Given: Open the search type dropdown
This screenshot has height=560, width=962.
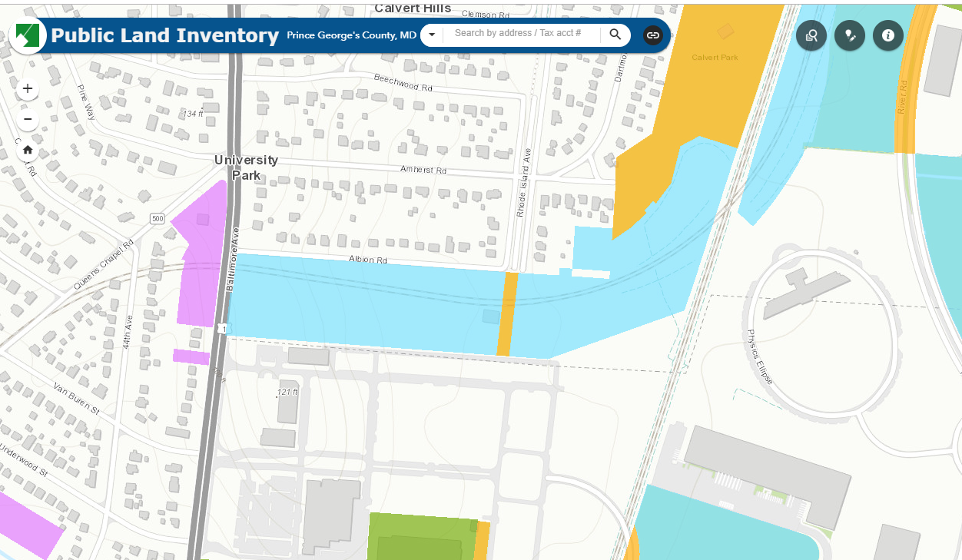Looking at the screenshot, I should [431, 35].
